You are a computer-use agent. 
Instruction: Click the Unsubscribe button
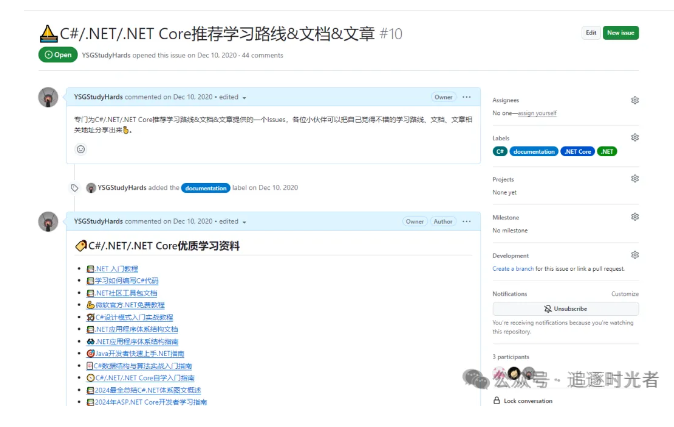coord(566,309)
